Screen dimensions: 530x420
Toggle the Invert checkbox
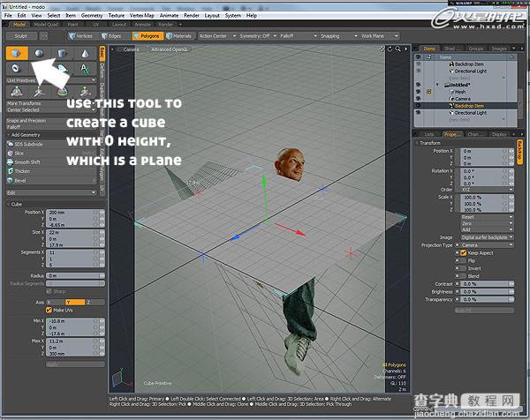point(464,268)
